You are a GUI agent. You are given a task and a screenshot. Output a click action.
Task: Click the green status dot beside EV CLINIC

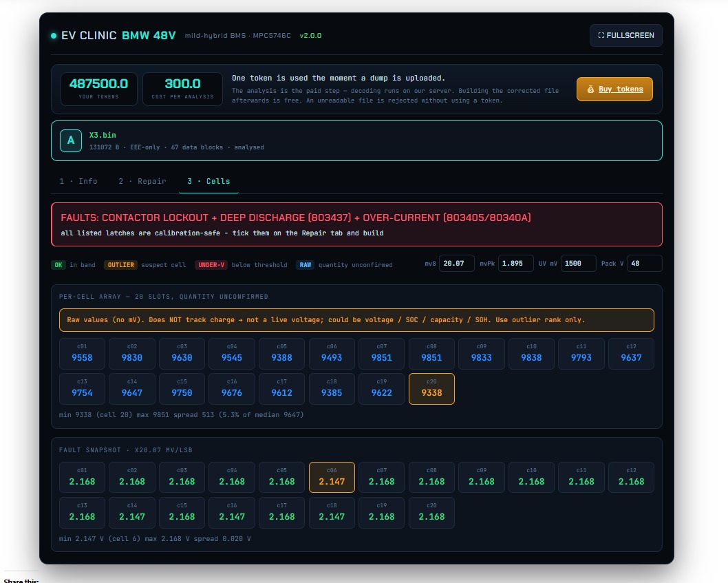pyautogui.click(x=54, y=36)
